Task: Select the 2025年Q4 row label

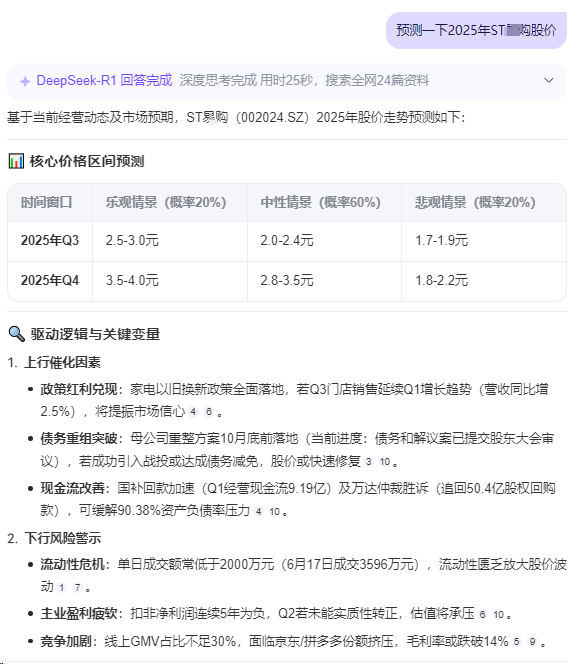Action: coord(50,280)
